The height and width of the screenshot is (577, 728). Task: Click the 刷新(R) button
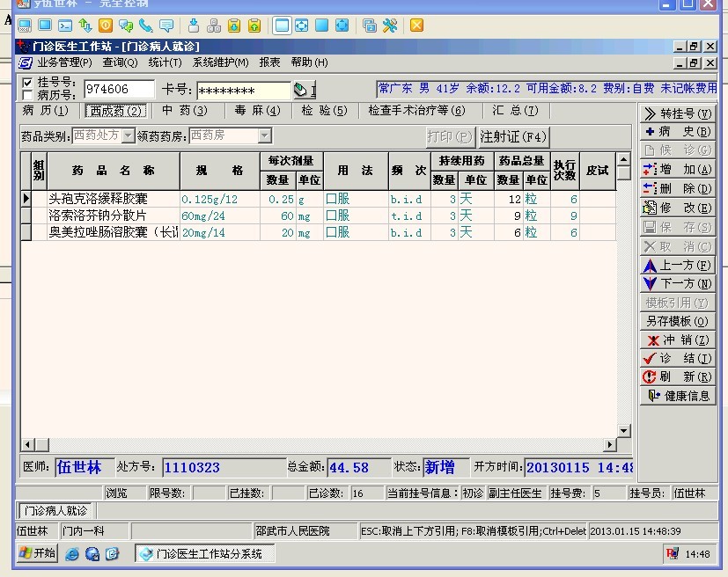[678, 376]
